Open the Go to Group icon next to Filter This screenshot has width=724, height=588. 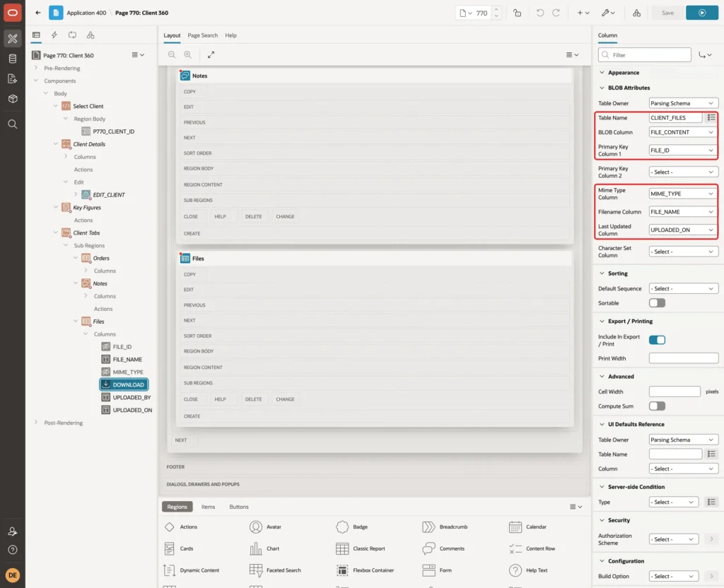[705, 55]
